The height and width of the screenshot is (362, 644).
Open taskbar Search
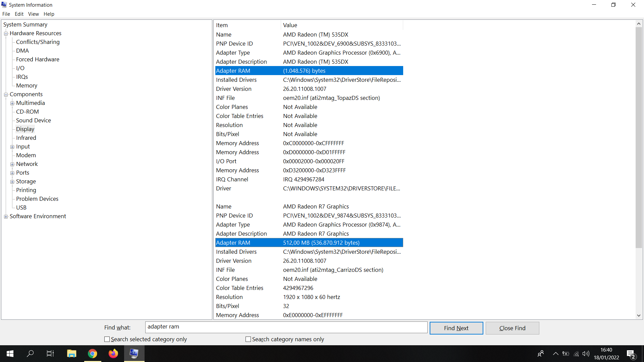click(30, 354)
